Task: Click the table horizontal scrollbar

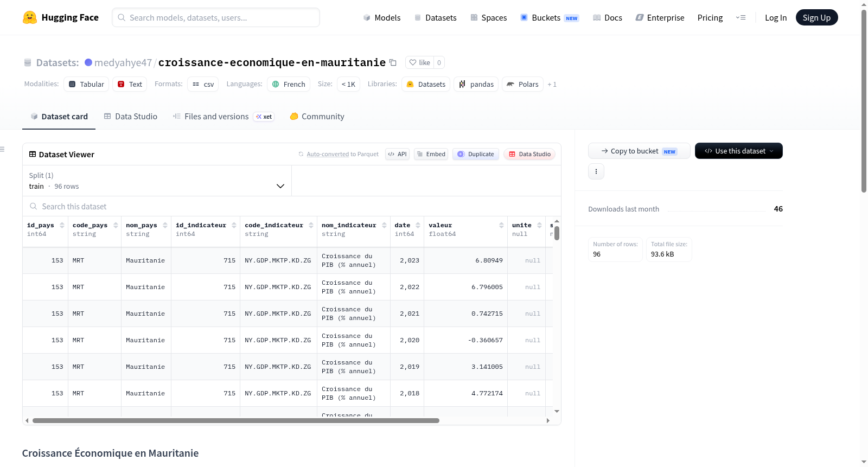Action: 236,420
